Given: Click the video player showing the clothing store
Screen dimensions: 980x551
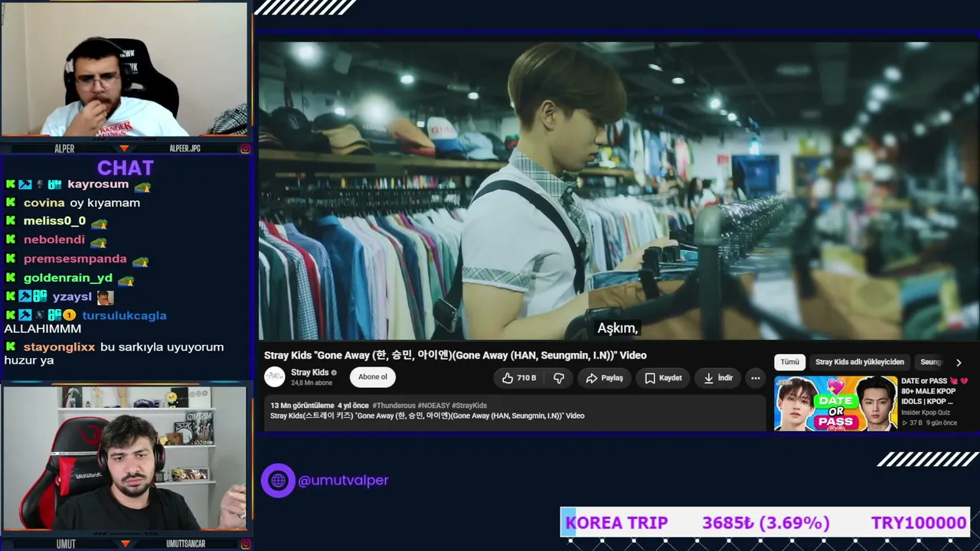Looking at the screenshot, I should coord(619,191).
